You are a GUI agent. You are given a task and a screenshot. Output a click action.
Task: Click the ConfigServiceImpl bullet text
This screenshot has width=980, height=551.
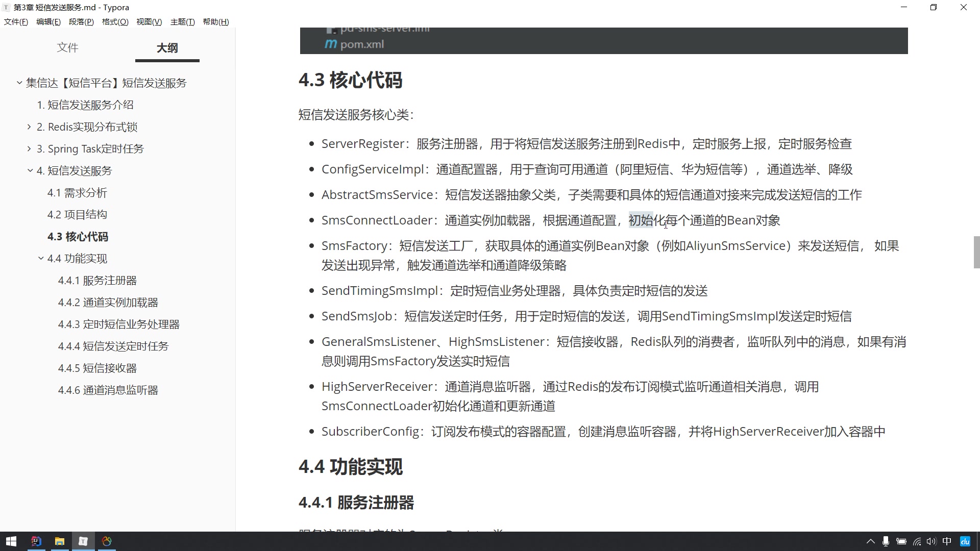tap(587, 169)
